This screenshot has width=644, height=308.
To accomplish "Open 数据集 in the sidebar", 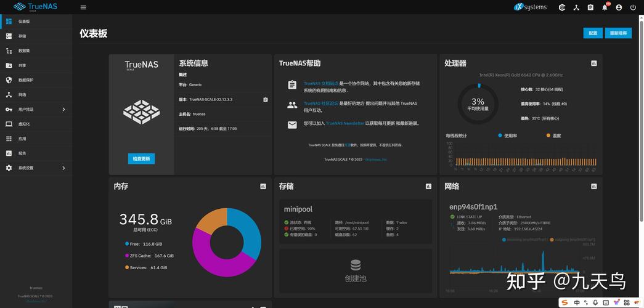I will (x=36, y=51).
